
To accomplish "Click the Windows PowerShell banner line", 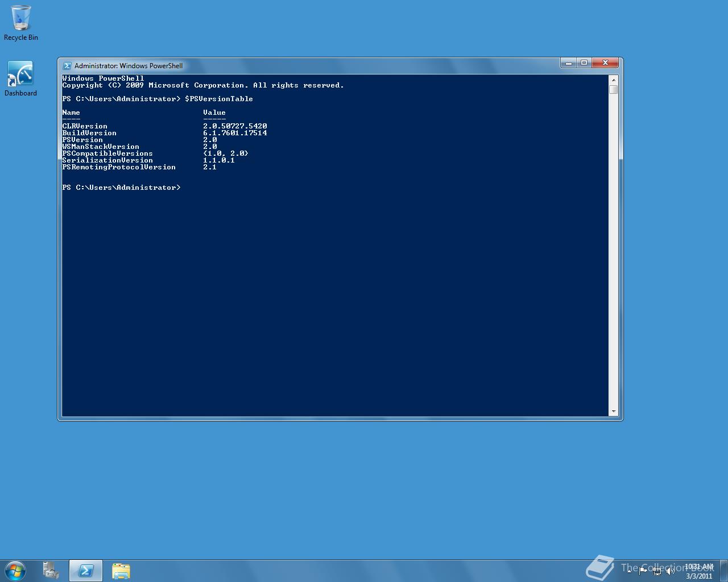I will pyautogui.click(x=103, y=78).
